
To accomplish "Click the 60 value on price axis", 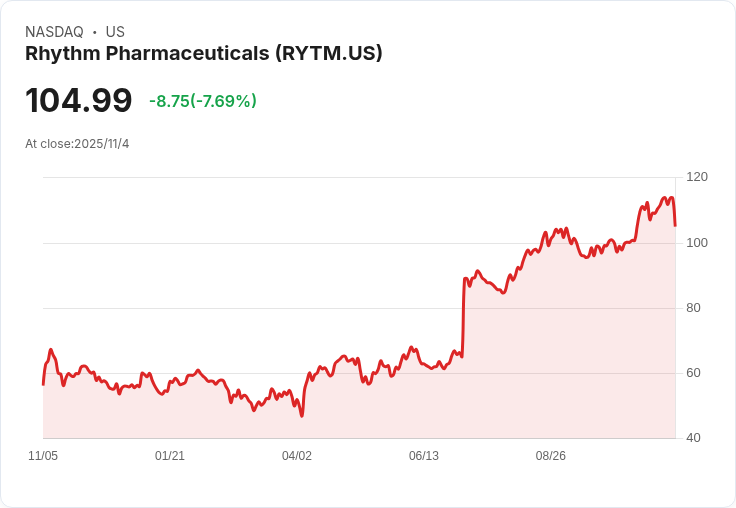I will 693,373.
